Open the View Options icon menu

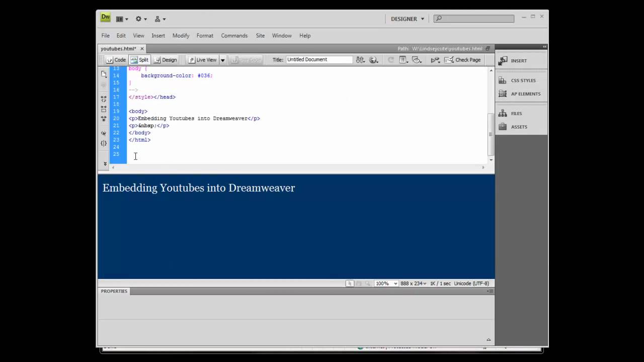[404, 60]
